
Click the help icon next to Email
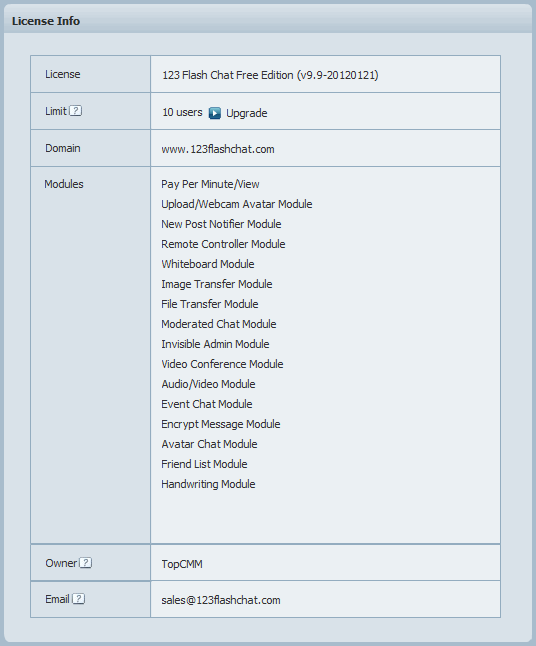(78, 599)
